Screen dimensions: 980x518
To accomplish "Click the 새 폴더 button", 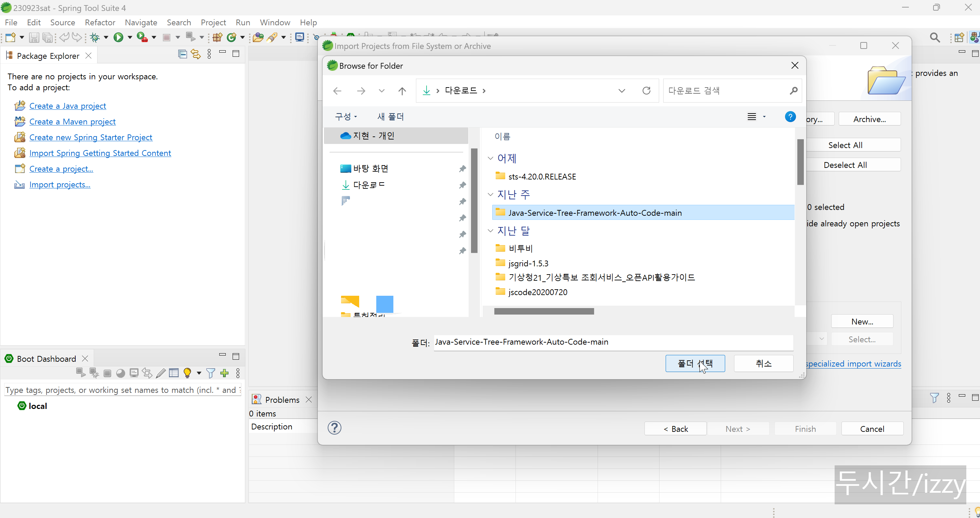I will point(390,116).
